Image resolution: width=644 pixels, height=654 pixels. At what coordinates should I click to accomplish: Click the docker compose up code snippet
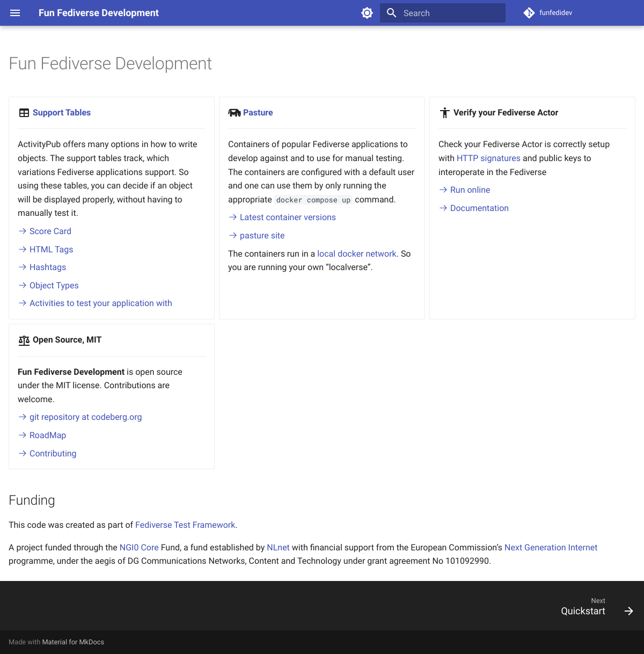(313, 200)
